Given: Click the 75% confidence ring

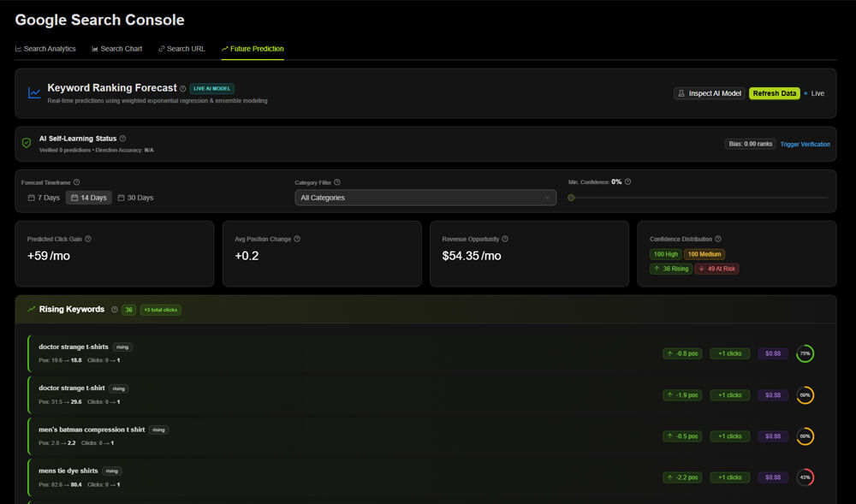Looking at the screenshot, I should (805, 353).
